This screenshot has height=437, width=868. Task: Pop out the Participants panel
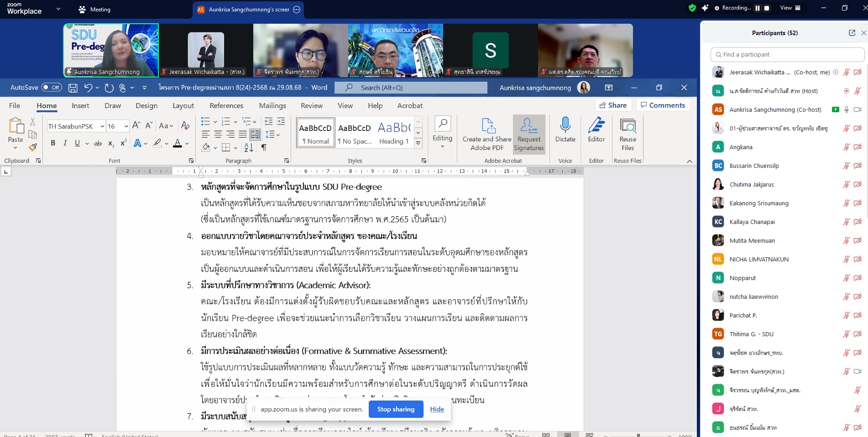tap(852, 33)
